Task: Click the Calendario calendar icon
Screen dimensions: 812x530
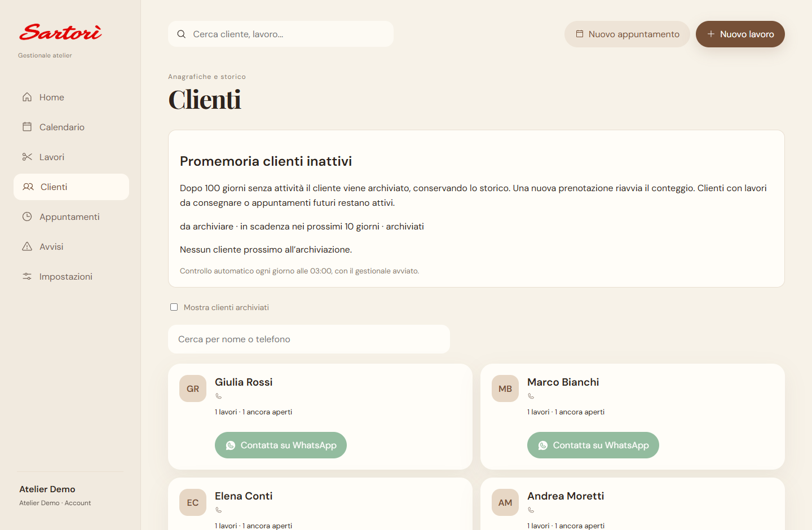Action: tap(27, 127)
